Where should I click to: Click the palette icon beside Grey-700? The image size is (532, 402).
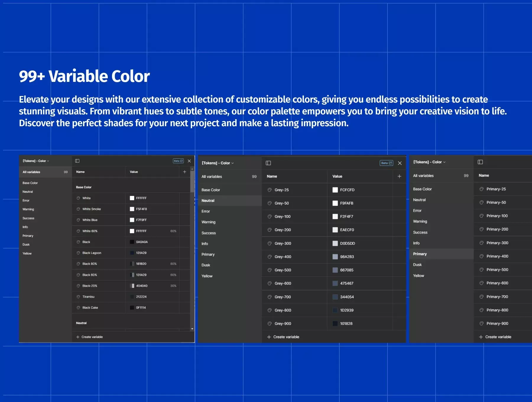[x=270, y=297]
